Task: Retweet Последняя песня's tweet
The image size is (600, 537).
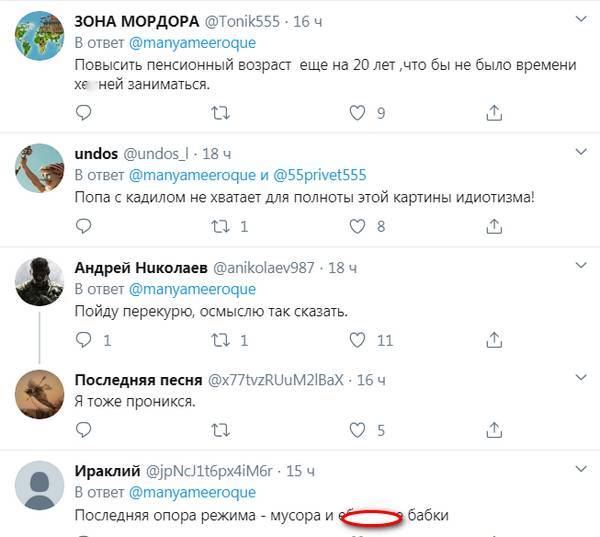Action: click(x=220, y=431)
